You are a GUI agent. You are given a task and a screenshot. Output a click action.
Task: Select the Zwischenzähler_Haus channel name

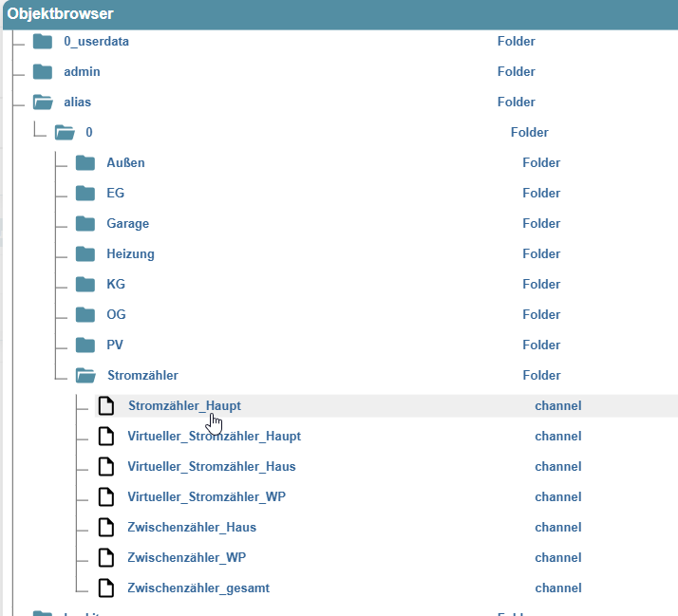click(192, 528)
